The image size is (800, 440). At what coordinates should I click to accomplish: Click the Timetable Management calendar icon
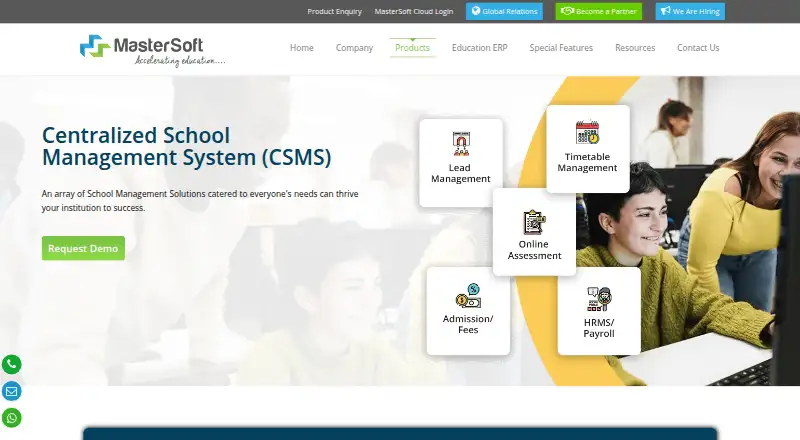click(587, 132)
